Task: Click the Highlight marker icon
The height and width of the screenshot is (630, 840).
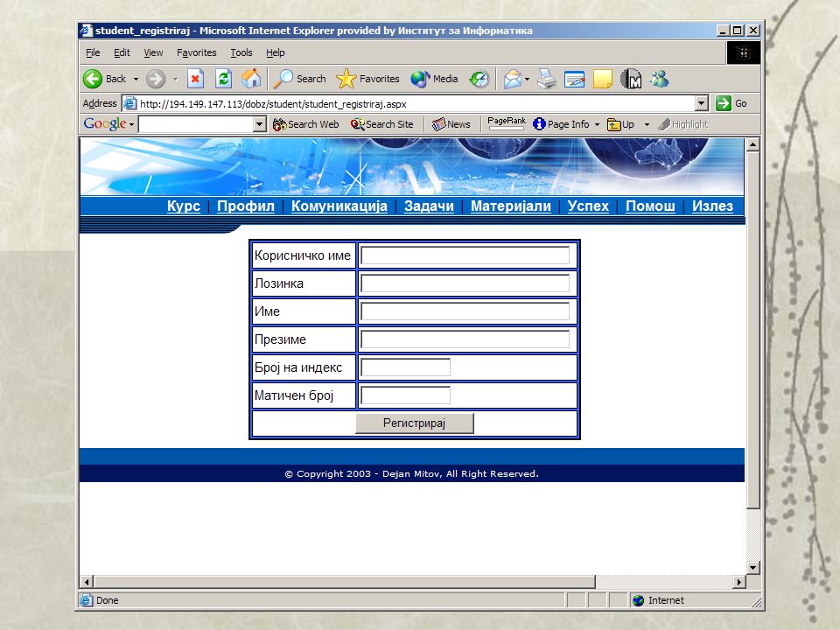Action: [664, 124]
